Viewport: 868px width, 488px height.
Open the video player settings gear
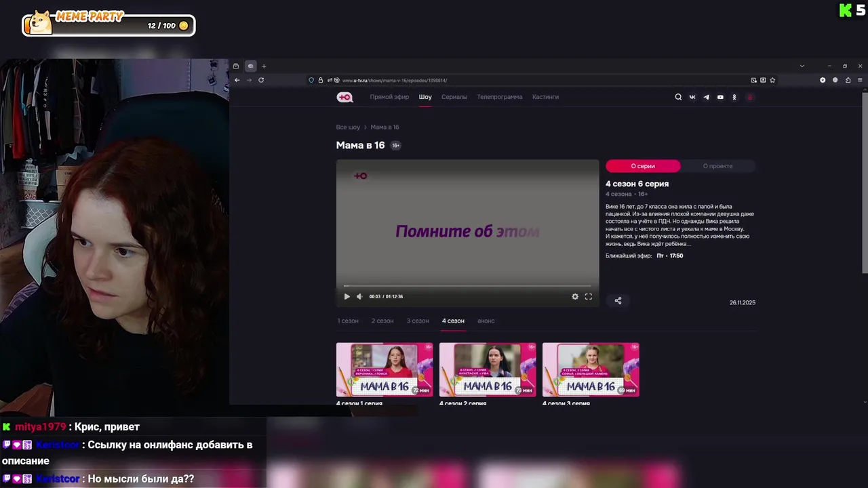[x=575, y=296]
